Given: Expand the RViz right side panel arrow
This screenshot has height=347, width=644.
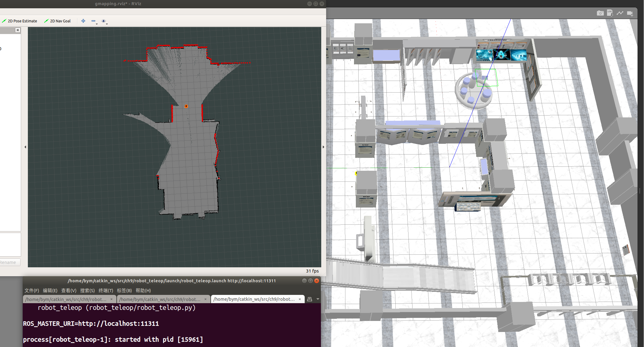Looking at the screenshot, I should 323,147.
